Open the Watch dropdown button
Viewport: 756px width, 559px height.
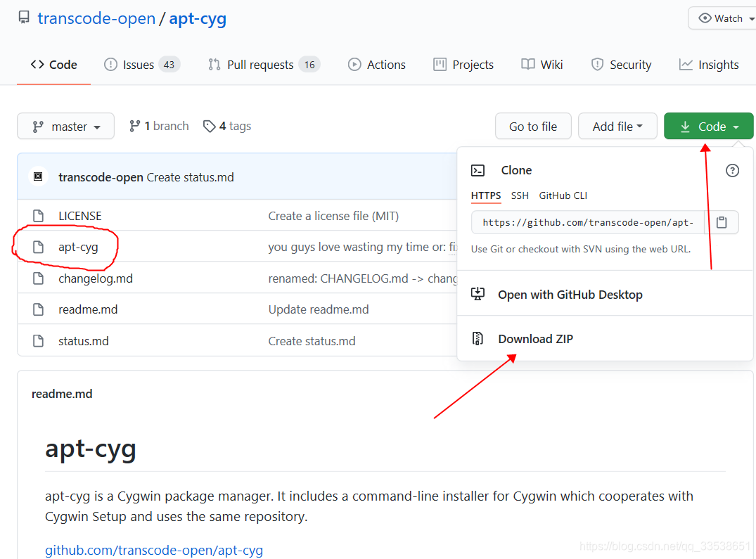click(x=722, y=18)
